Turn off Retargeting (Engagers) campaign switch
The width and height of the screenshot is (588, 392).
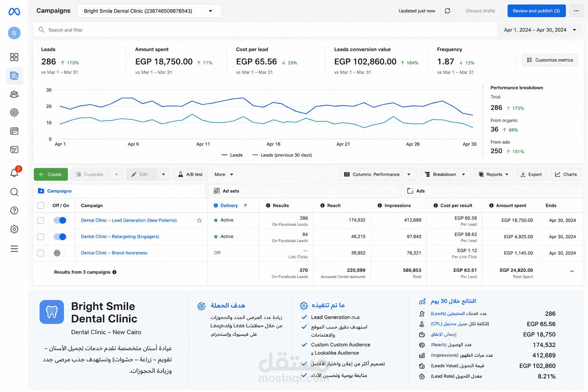point(60,237)
